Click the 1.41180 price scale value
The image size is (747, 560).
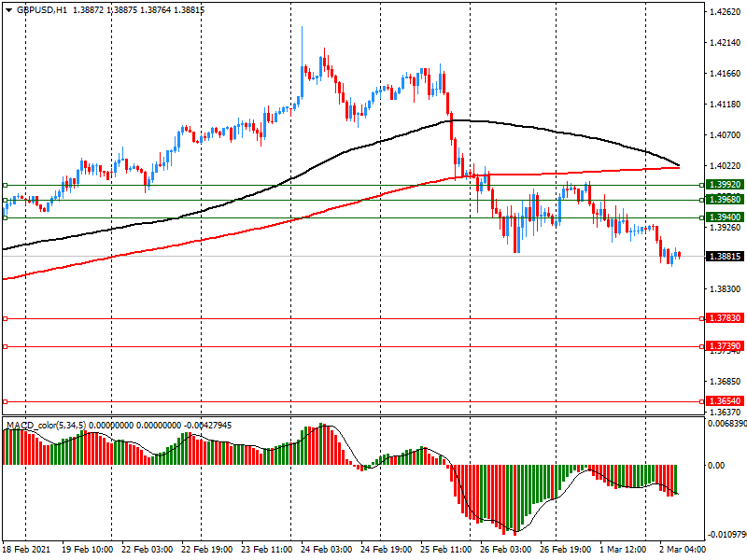726,105
